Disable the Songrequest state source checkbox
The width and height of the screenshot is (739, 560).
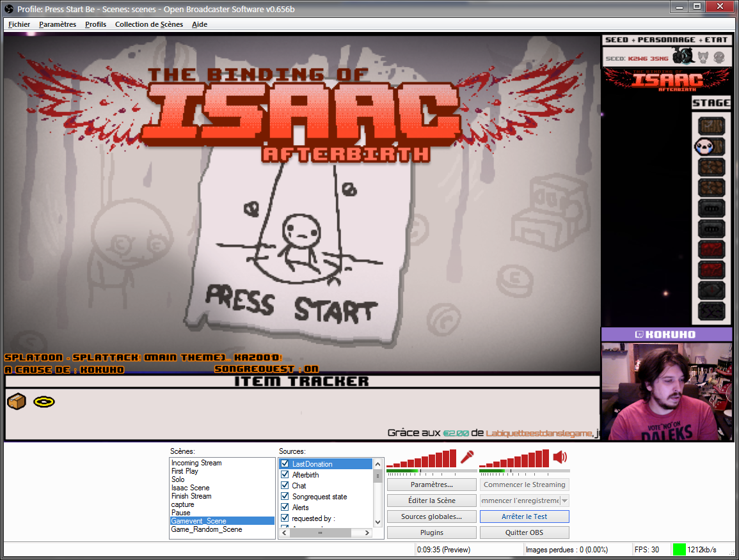[x=285, y=496]
